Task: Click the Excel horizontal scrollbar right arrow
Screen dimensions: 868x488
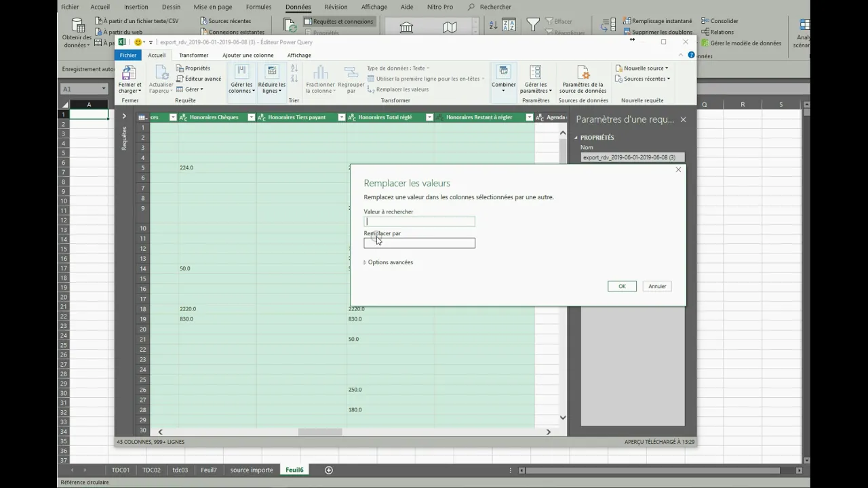Action: coord(800,470)
